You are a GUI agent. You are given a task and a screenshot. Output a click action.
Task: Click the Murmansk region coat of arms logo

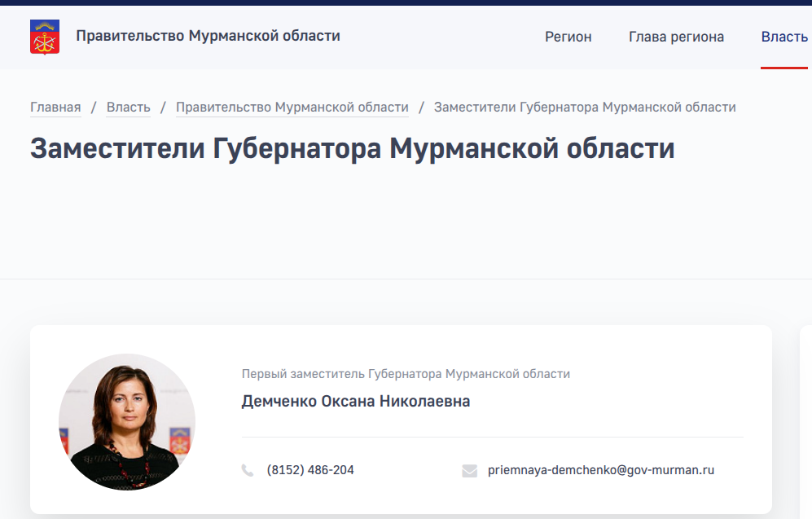click(45, 37)
